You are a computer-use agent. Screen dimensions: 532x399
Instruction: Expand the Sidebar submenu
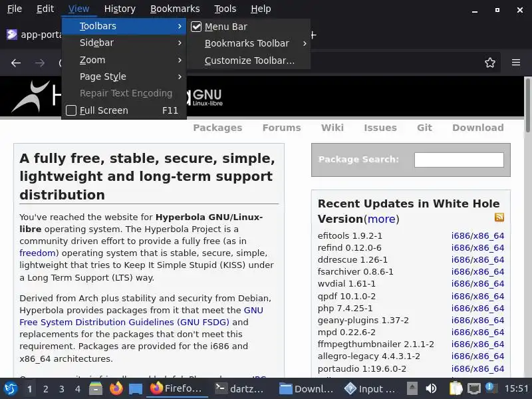[x=124, y=43]
